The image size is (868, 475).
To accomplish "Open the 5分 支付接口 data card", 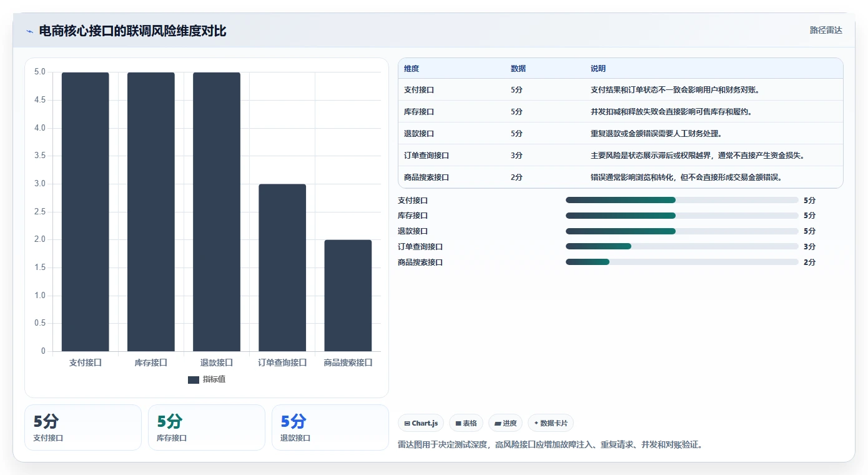I will [x=83, y=427].
